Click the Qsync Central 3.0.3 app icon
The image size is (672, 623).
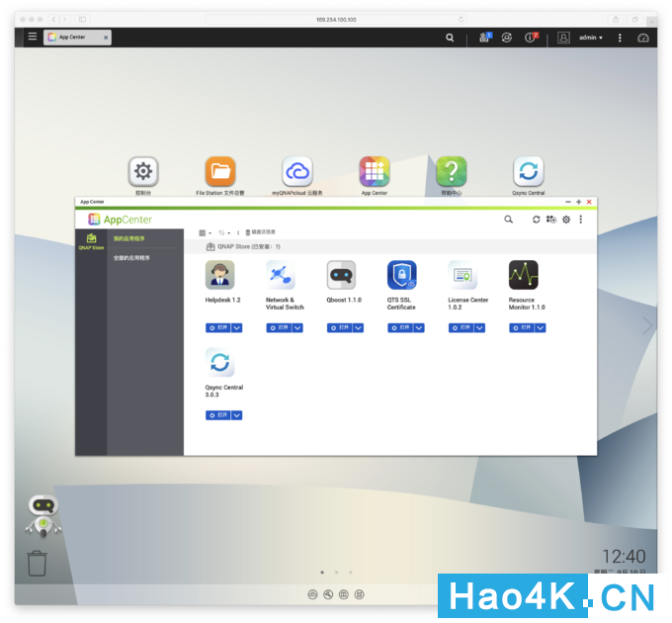pos(219,362)
